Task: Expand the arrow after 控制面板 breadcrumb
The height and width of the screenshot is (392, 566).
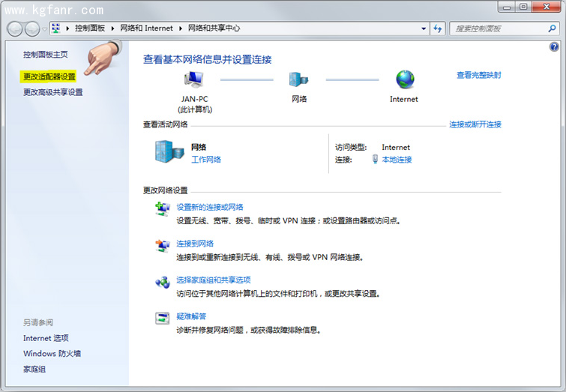Action: tap(113, 28)
